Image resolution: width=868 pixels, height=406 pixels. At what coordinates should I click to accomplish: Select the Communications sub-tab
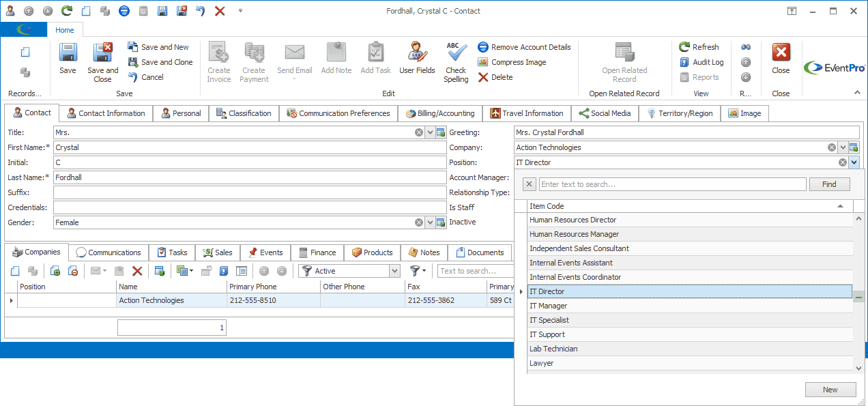pos(108,252)
